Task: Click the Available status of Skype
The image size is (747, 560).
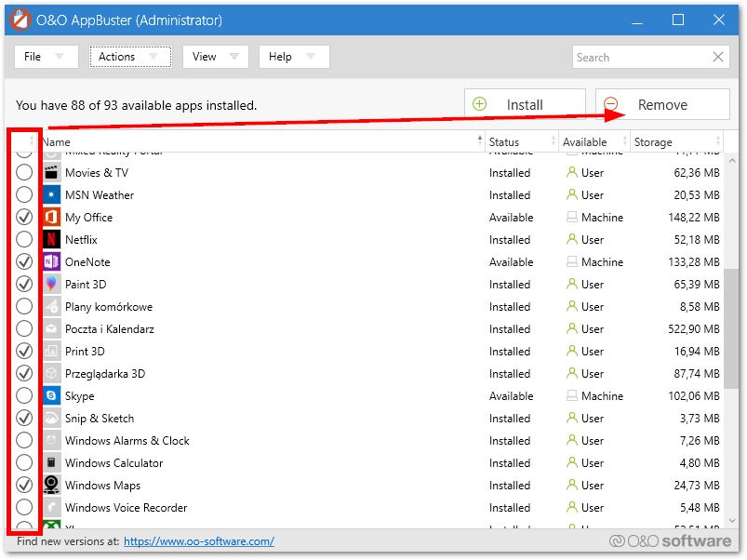Action: pos(512,395)
